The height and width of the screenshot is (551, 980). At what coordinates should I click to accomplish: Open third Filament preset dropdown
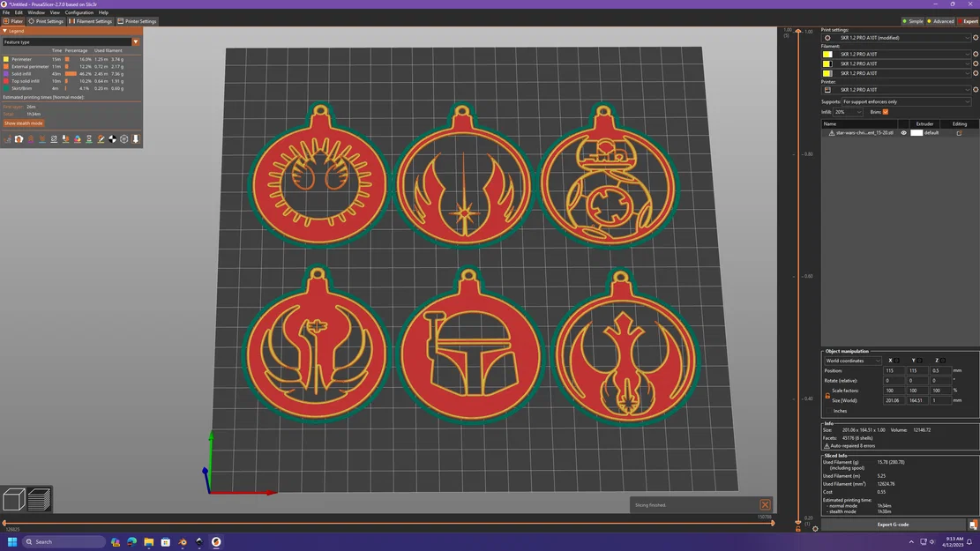point(896,73)
